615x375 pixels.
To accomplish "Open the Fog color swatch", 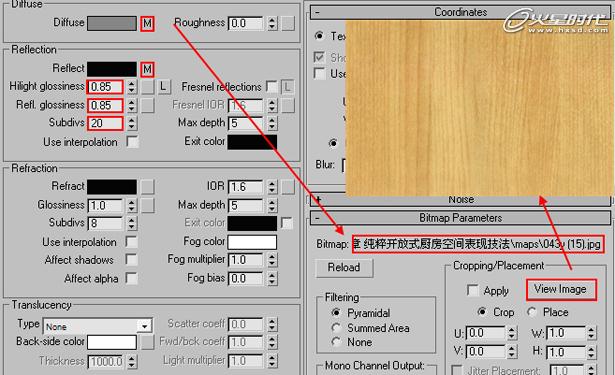I will [252, 242].
